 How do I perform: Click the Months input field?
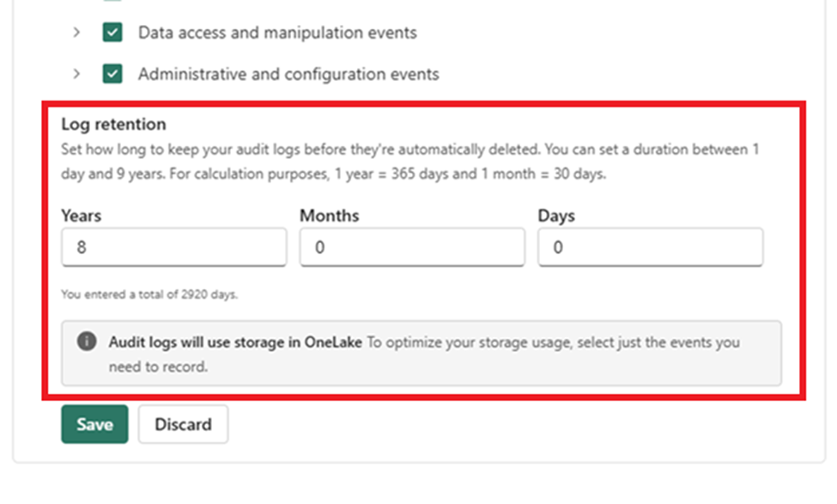click(412, 247)
